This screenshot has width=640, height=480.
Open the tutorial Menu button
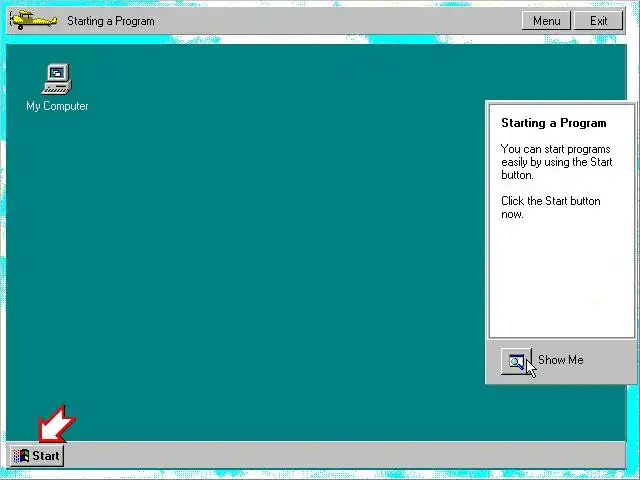tap(546, 20)
